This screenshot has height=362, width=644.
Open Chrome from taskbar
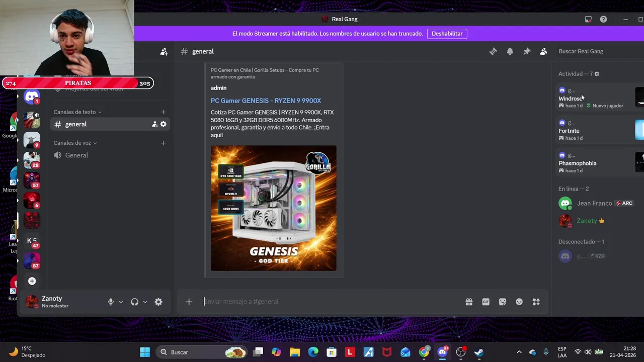424,352
